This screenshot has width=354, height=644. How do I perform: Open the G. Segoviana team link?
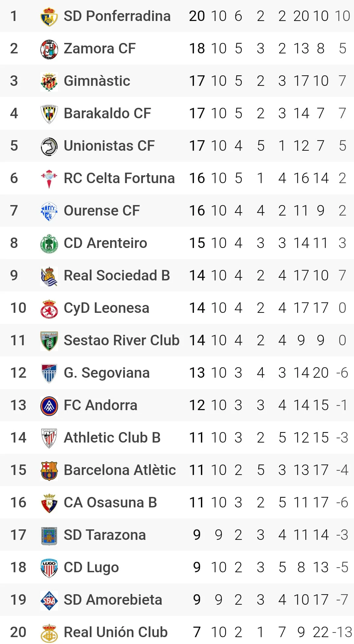pyautogui.click(x=107, y=373)
